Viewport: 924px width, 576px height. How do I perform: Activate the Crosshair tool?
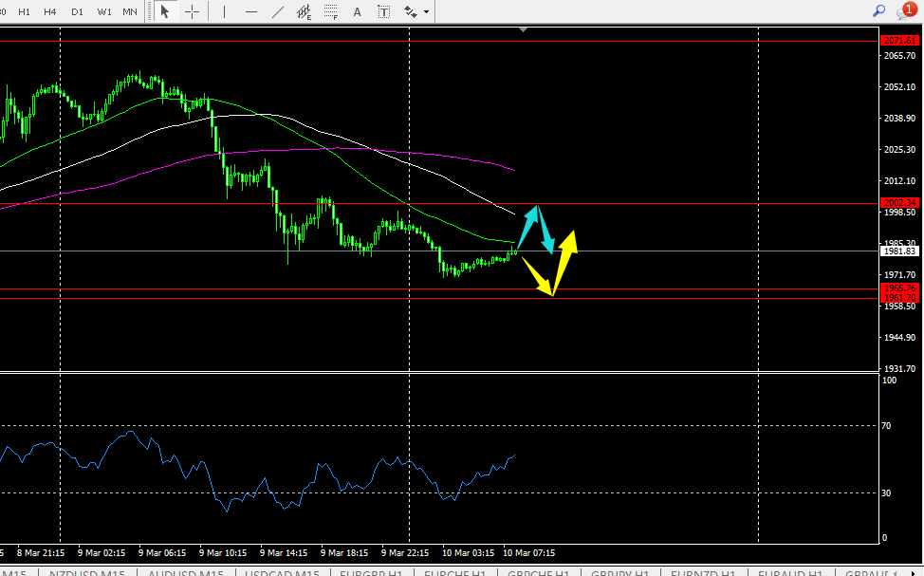point(193,11)
